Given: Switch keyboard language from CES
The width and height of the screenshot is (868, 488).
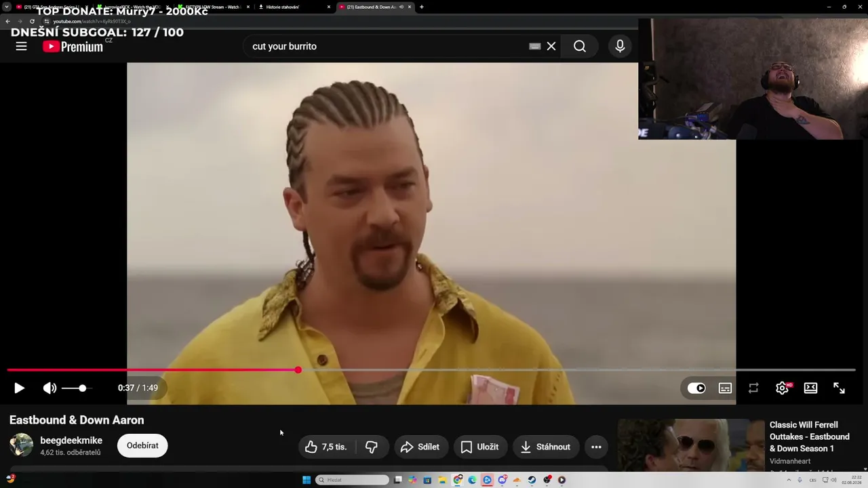Looking at the screenshot, I should 812,480.
